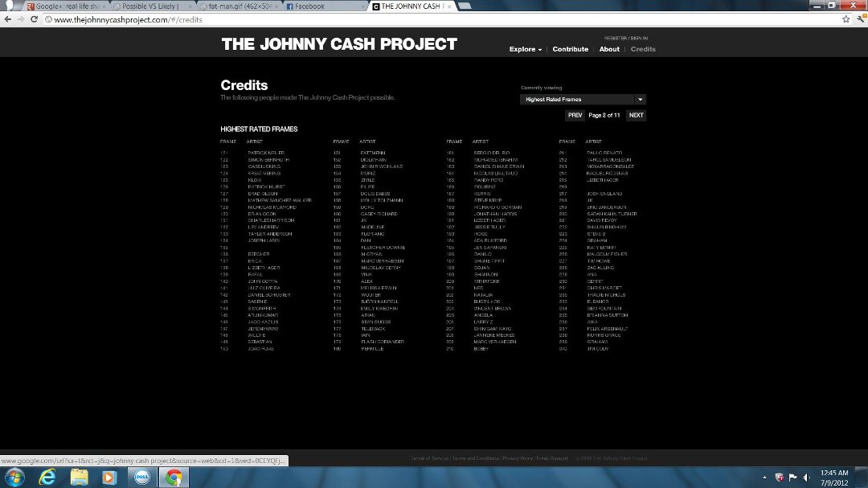Viewport: 868px width, 488px height.
Task: Click artist Brad Olson for frame 127
Action: (x=262, y=194)
